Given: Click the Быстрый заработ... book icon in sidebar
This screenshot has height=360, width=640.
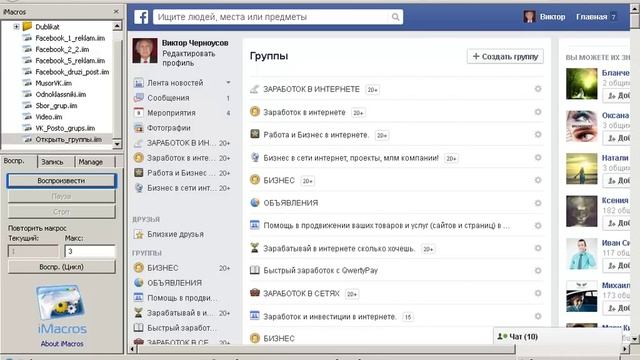Looking at the screenshot, I should pos(139,328).
